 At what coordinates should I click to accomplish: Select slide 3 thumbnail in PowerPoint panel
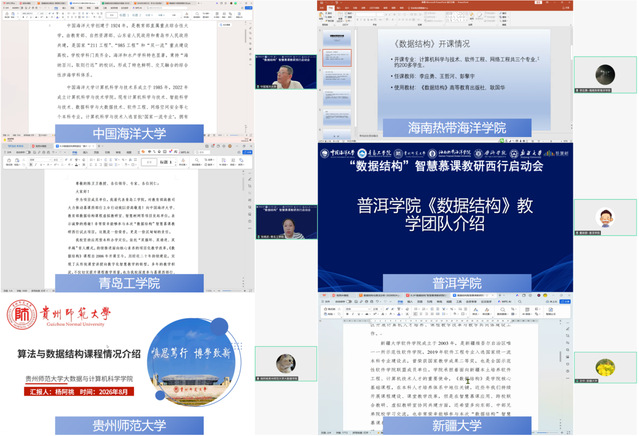337,77
